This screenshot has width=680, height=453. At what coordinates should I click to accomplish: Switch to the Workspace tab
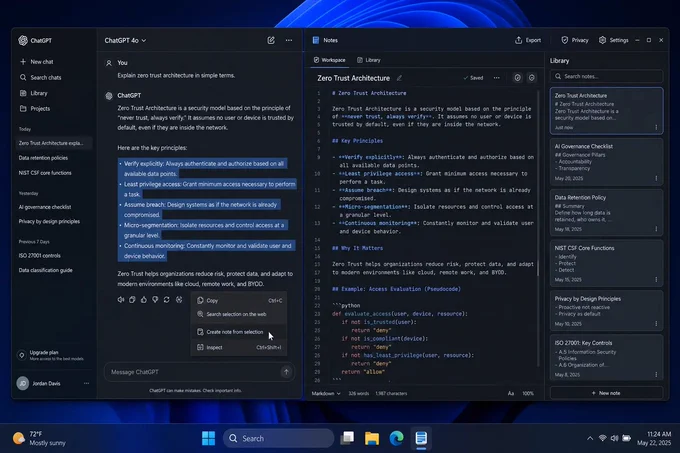[330, 60]
